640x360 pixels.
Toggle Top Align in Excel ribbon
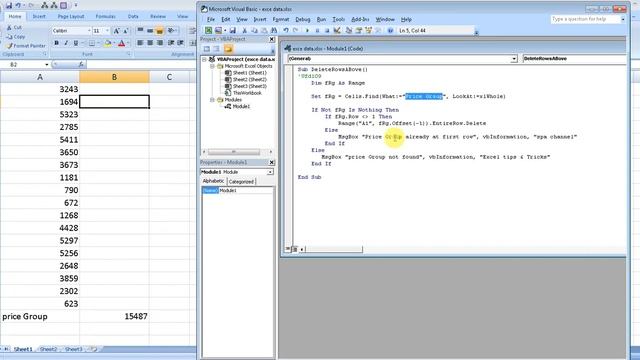[140, 31]
